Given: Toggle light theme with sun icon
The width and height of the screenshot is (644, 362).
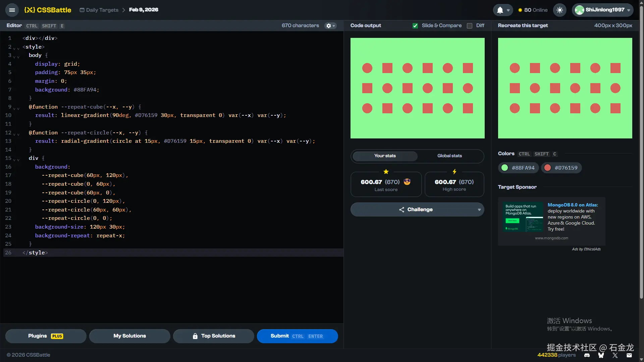Looking at the screenshot, I should click(x=559, y=10).
